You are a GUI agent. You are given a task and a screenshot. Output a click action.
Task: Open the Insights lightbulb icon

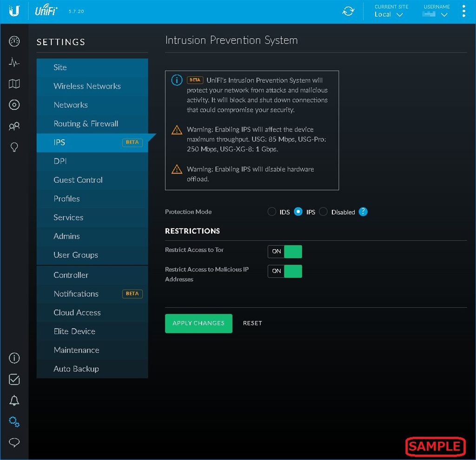point(14,147)
